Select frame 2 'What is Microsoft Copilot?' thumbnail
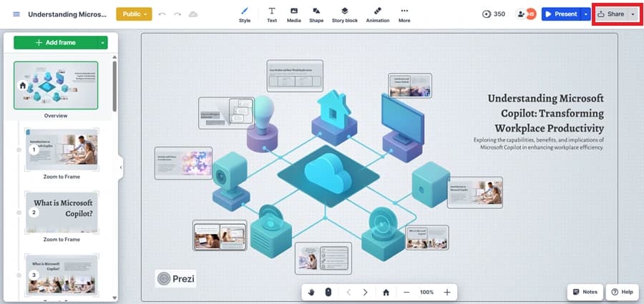644x304 pixels. point(62,212)
